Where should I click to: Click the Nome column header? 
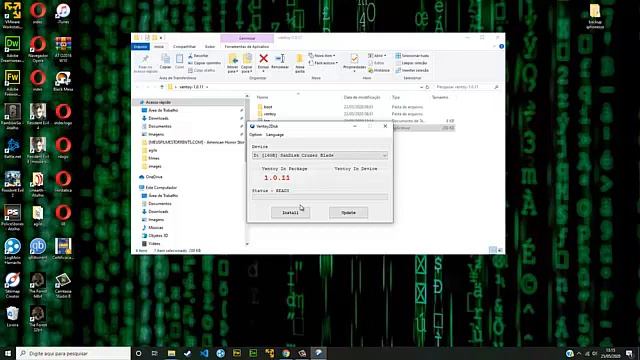tap(262, 98)
